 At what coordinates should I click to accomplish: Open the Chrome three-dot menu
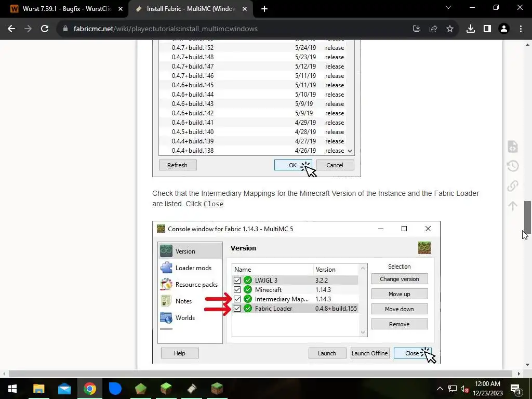tap(521, 29)
